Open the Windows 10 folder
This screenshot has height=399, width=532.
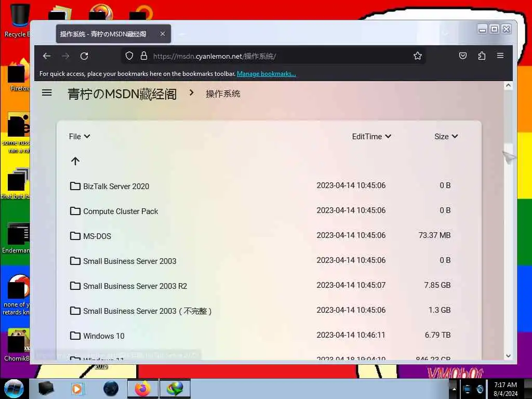[x=104, y=336]
